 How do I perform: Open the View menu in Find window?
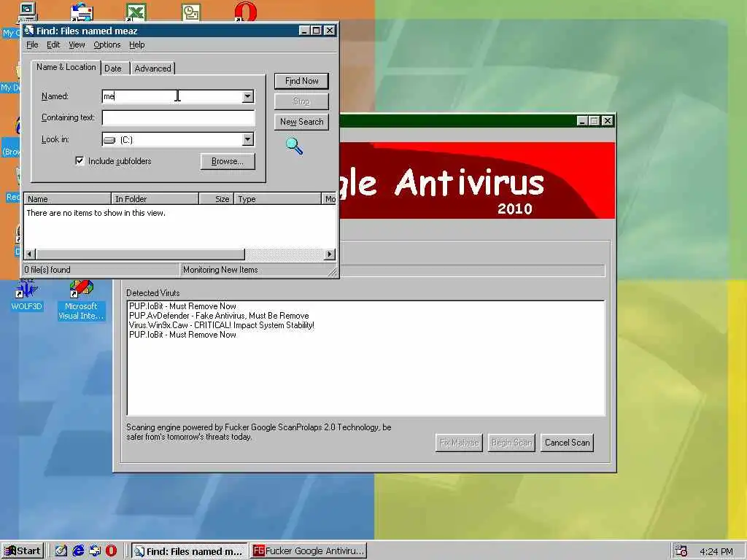(77, 44)
